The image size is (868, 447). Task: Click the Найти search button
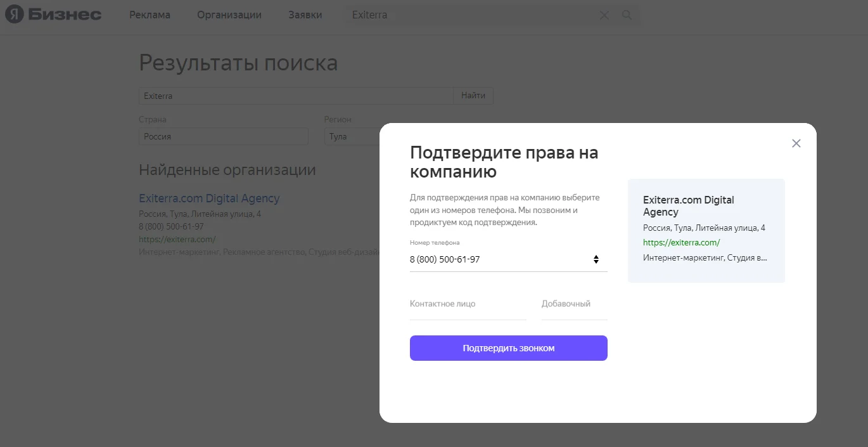(x=473, y=96)
